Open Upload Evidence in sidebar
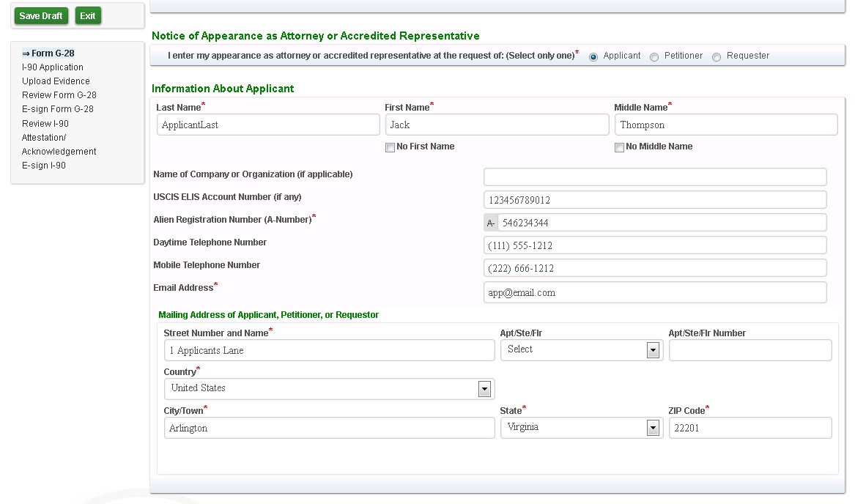 click(x=56, y=81)
